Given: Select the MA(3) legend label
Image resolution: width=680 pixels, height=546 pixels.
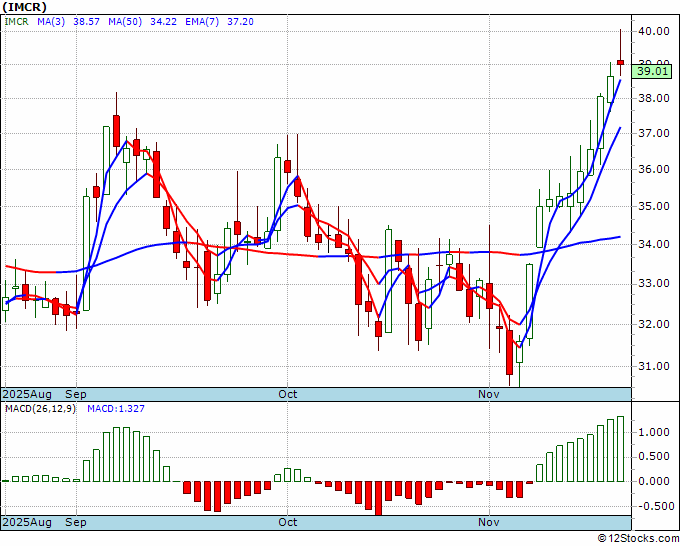Looking at the screenshot, I should [51, 22].
